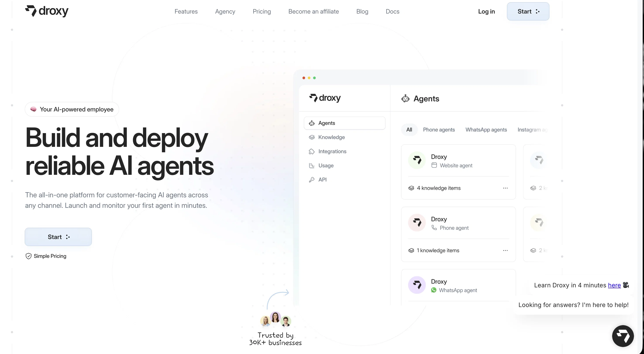This screenshot has height=354, width=644.
Task: Click the brain emoji in the AI-powered employee badge
Action: (33, 109)
